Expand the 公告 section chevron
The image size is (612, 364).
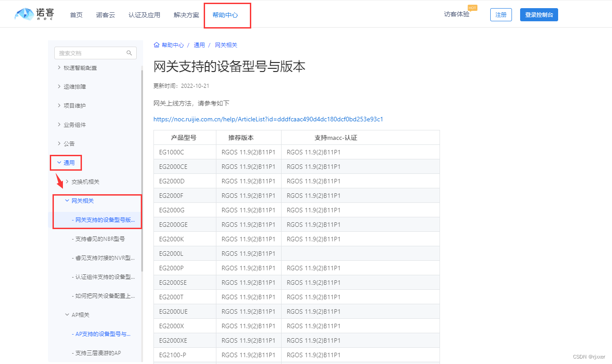(x=59, y=144)
